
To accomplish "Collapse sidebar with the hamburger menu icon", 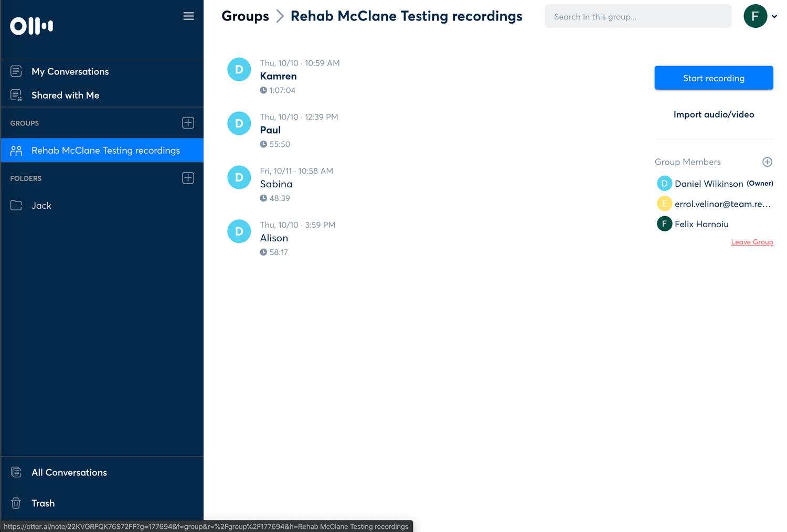I will (x=188, y=16).
